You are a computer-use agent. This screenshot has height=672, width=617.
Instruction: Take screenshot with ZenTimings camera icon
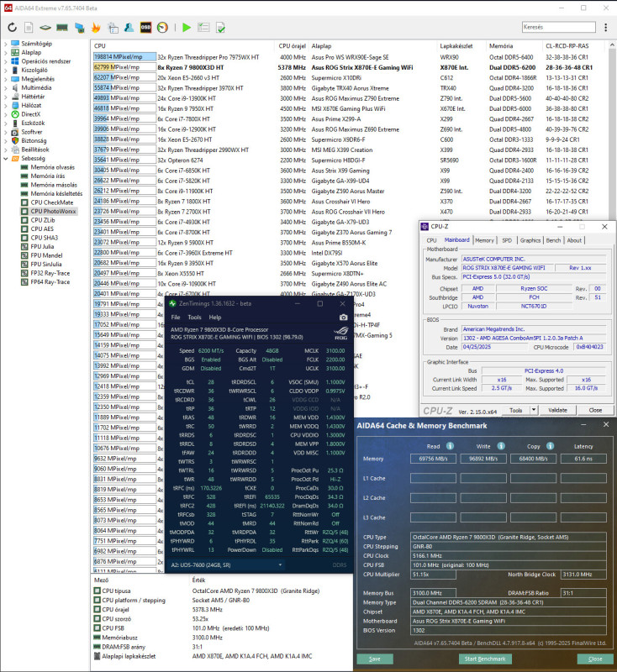344,318
